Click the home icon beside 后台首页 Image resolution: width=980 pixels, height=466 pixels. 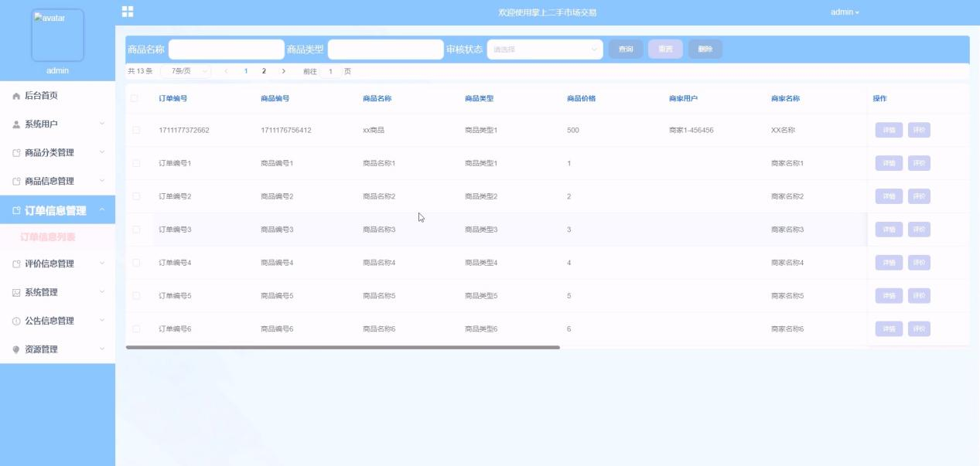[x=16, y=96]
